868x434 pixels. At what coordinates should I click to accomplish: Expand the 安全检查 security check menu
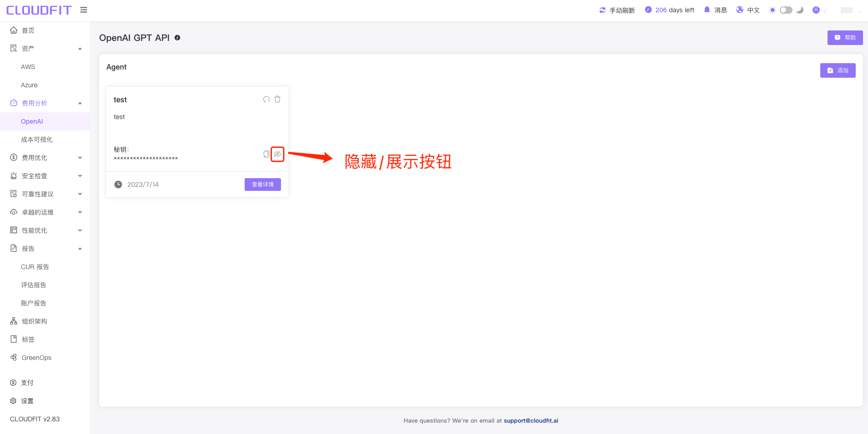coord(45,176)
